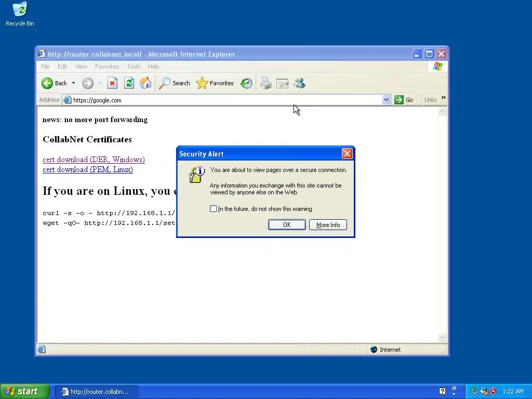Viewport: 532px width, 399px height.
Task: Click the scrollbar down arrow
Action: coord(443,338)
